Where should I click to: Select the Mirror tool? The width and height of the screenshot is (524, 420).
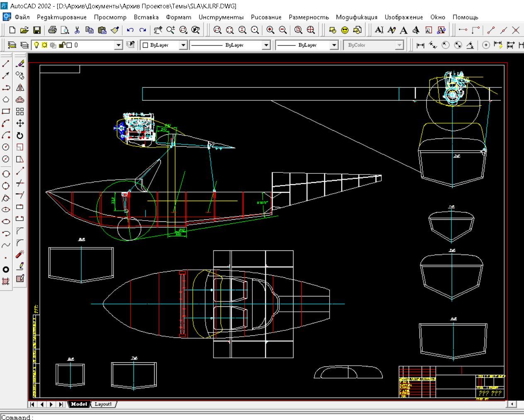tap(19, 87)
